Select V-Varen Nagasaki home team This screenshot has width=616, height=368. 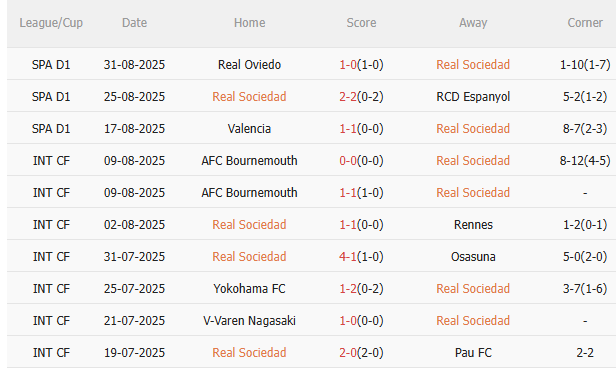(x=249, y=320)
